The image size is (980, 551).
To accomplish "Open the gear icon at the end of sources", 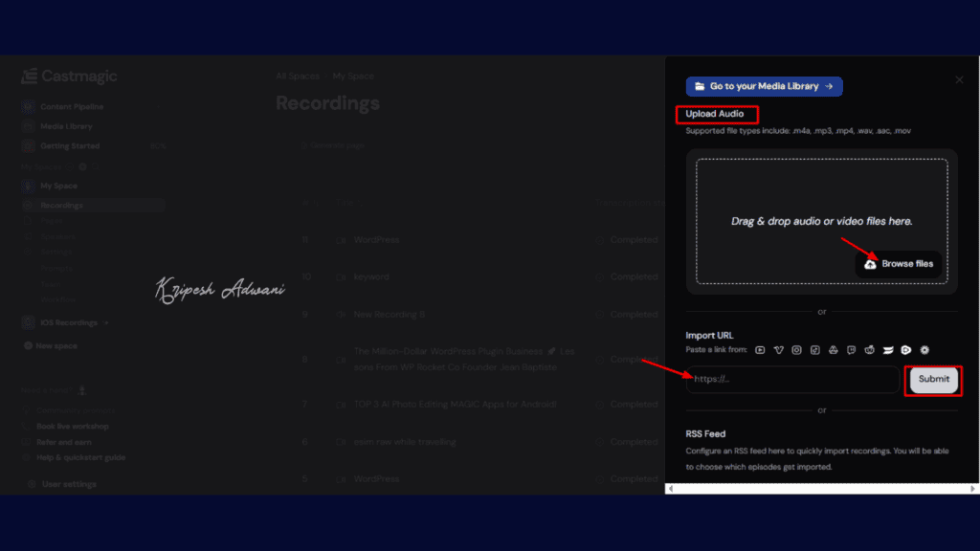I will click(x=925, y=349).
